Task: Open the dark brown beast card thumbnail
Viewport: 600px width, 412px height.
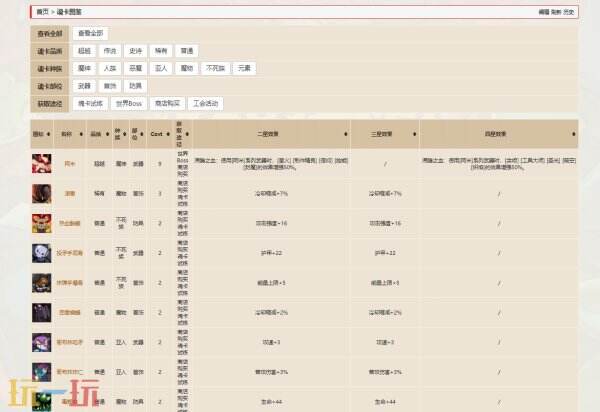Action: click(41, 194)
